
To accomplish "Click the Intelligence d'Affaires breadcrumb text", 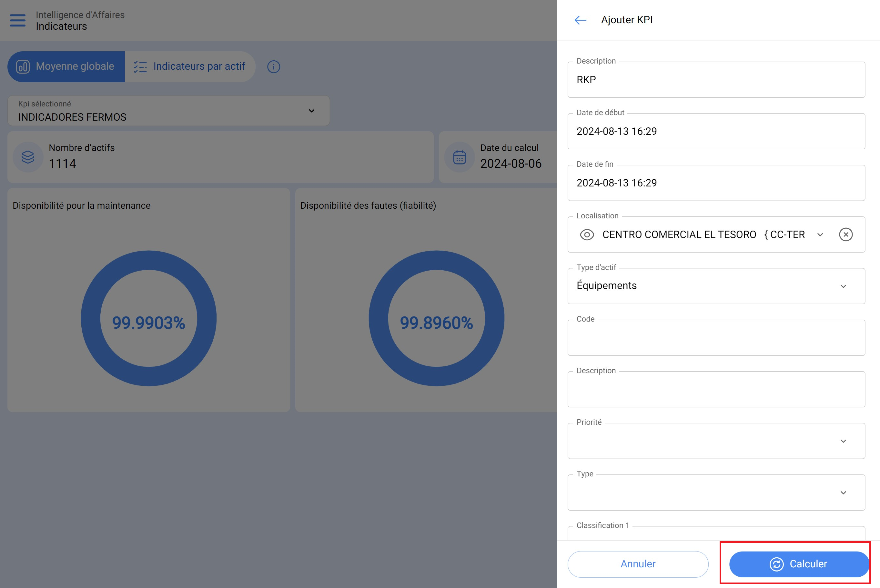I will [80, 15].
